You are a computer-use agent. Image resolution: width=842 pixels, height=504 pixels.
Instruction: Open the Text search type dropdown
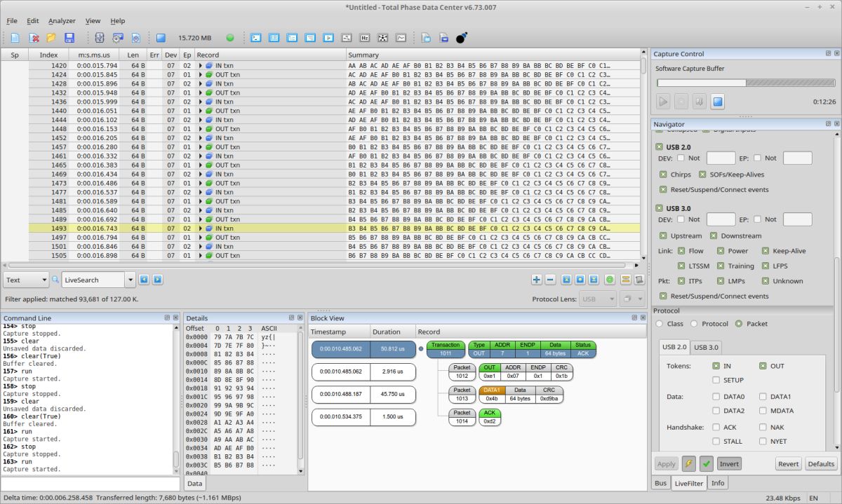click(26, 280)
